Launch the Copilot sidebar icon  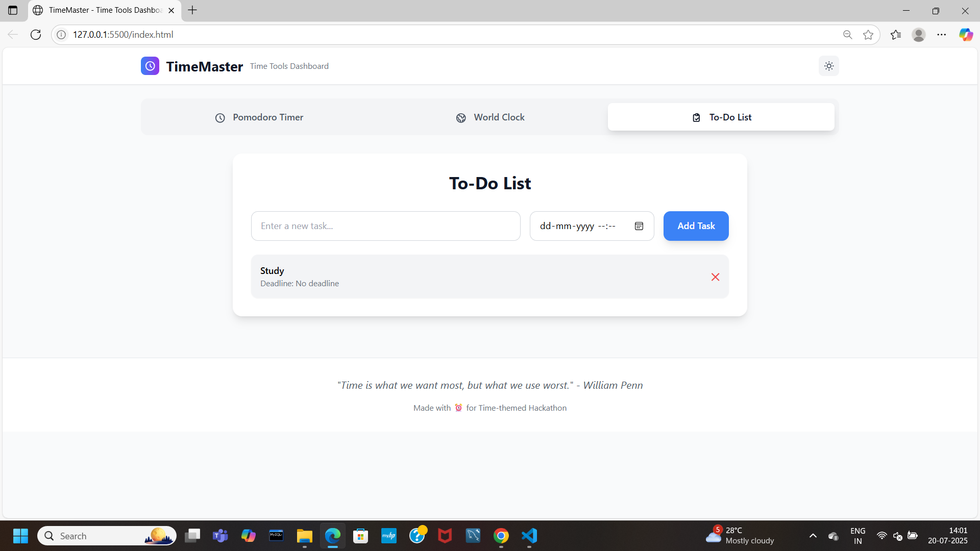click(x=965, y=35)
